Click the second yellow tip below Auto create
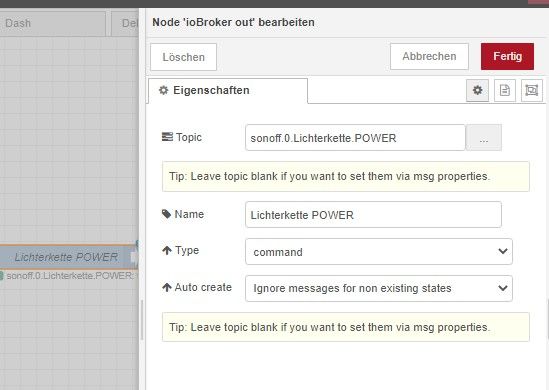The height and width of the screenshot is (390, 549). click(x=346, y=327)
